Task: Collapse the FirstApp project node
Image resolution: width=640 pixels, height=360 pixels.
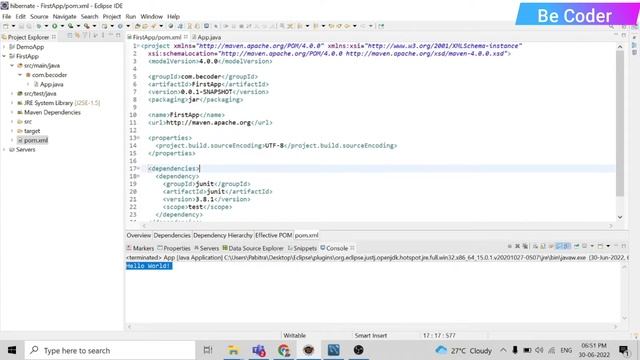Action: [x=4, y=56]
